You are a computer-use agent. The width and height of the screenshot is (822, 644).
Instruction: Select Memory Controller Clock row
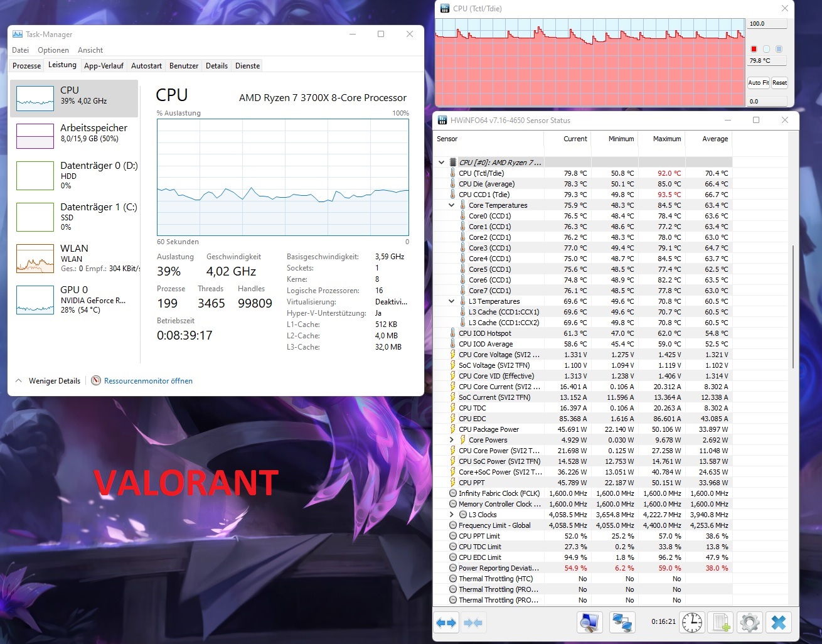(x=582, y=504)
